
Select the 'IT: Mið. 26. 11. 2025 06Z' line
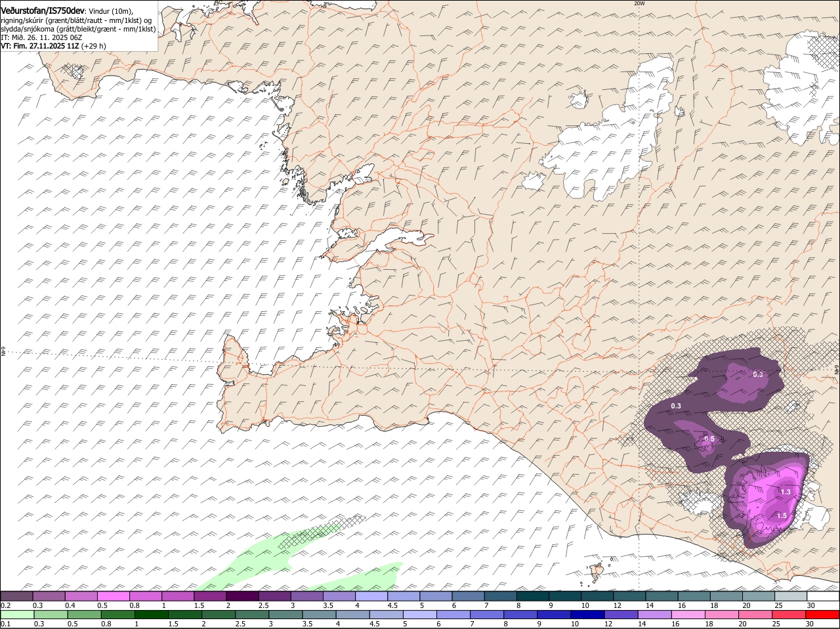click(41, 37)
